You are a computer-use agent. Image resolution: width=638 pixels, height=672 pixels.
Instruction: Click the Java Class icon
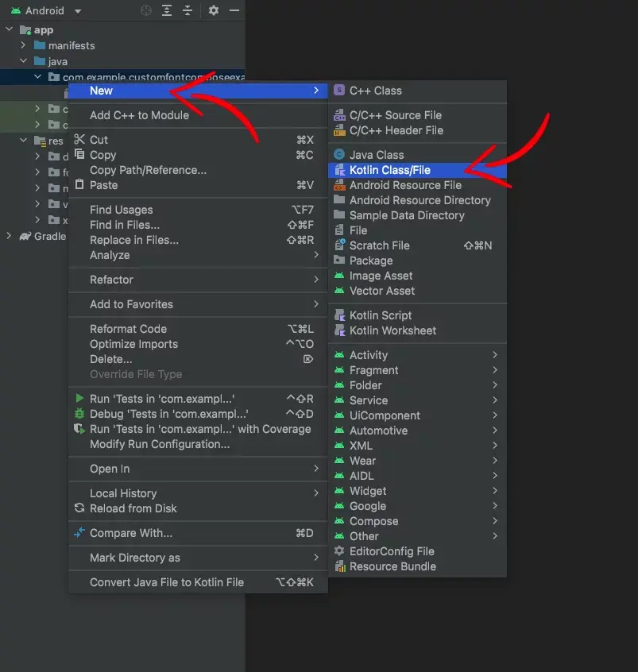point(339,154)
